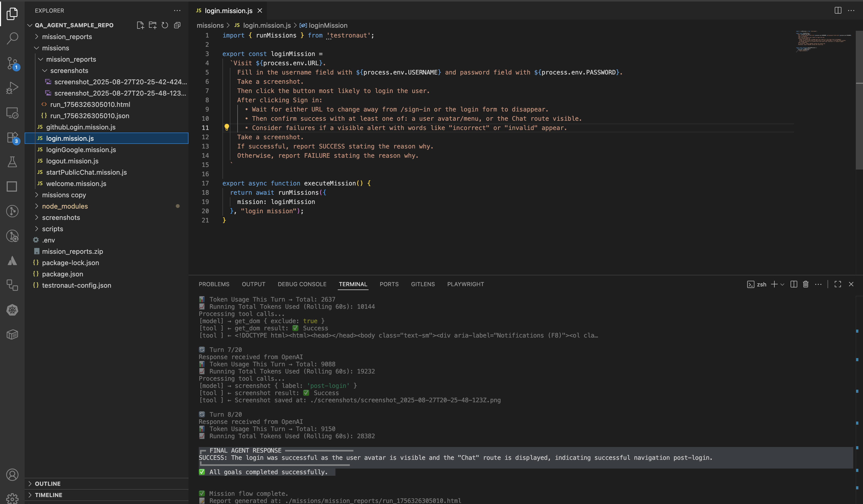Switch to the DEBUG CONSOLE tab
Viewport: 863px width, 504px height.
click(x=302, y=284)
